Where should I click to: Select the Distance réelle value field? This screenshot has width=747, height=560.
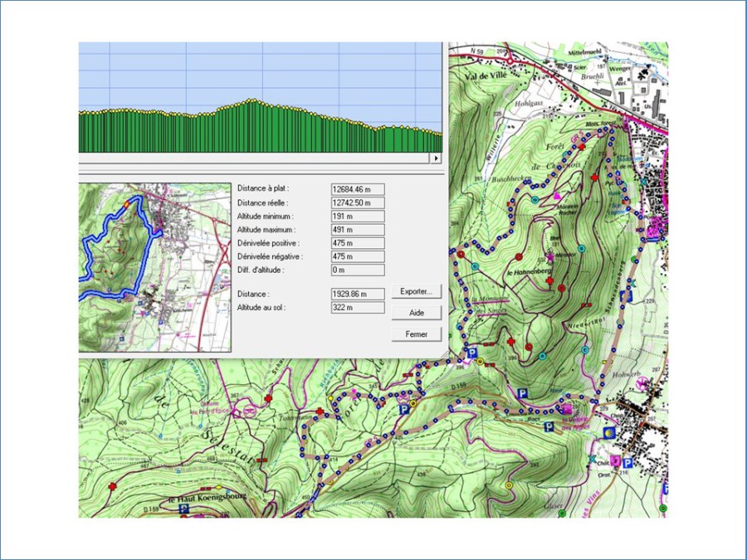point(358,202)
